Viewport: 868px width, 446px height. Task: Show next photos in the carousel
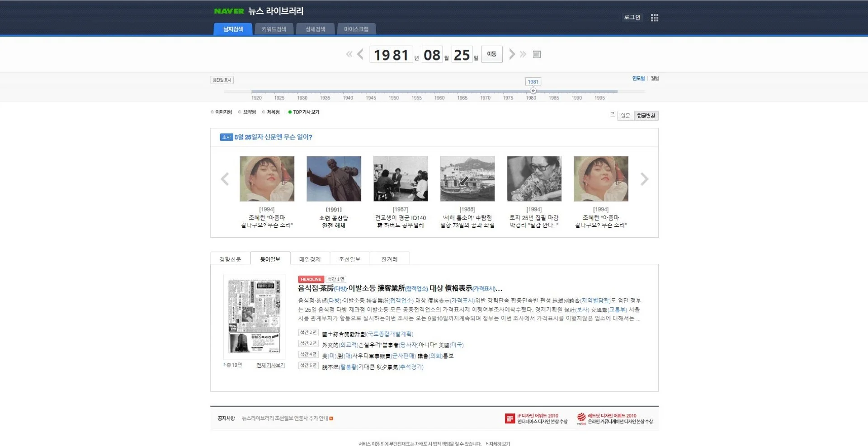click(x=644, y=179)
